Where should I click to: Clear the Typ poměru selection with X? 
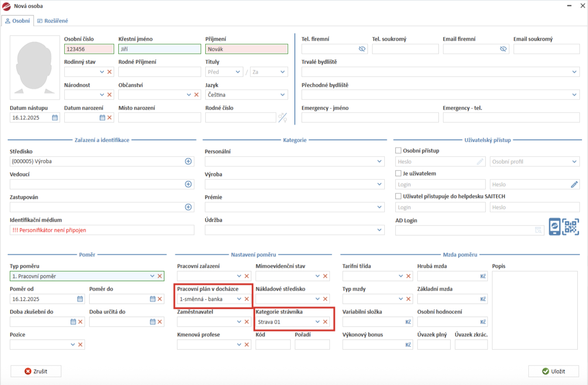(x=160, y=276)
